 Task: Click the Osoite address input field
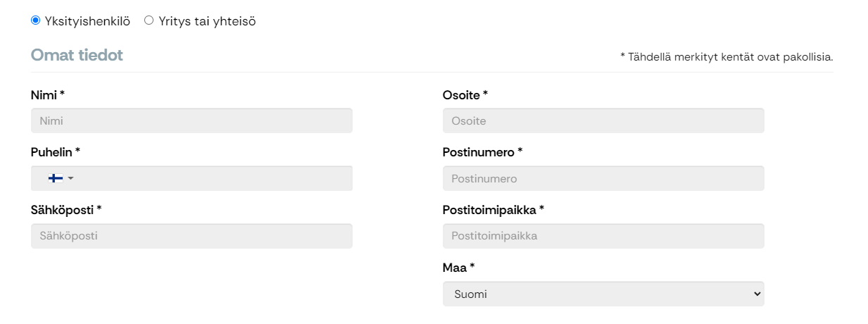click(603, 120)
